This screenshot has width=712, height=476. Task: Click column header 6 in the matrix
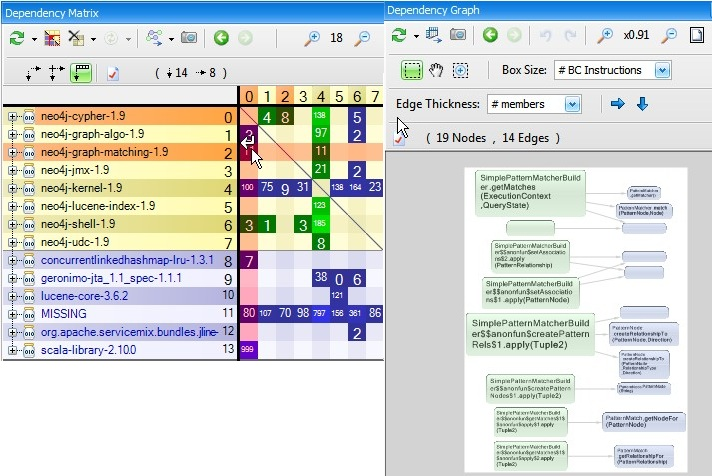coord(357,96)
